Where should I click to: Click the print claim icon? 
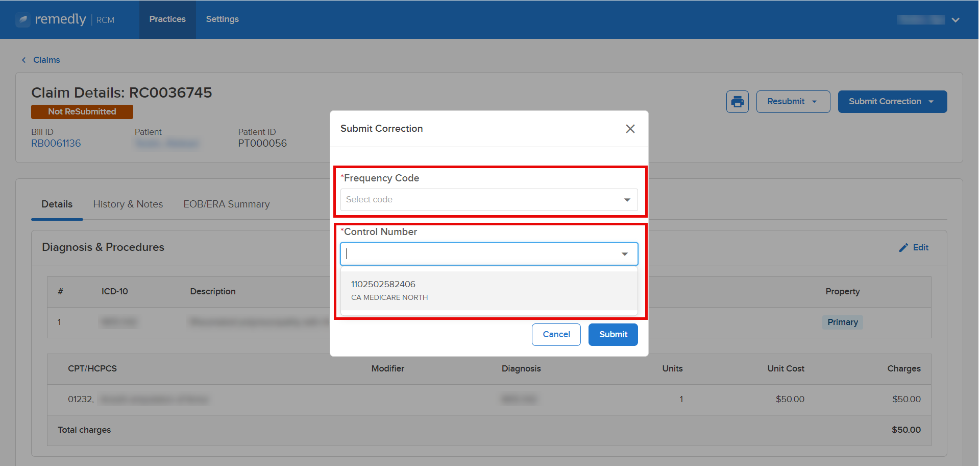pyautogui.click(x=737, y=101)
